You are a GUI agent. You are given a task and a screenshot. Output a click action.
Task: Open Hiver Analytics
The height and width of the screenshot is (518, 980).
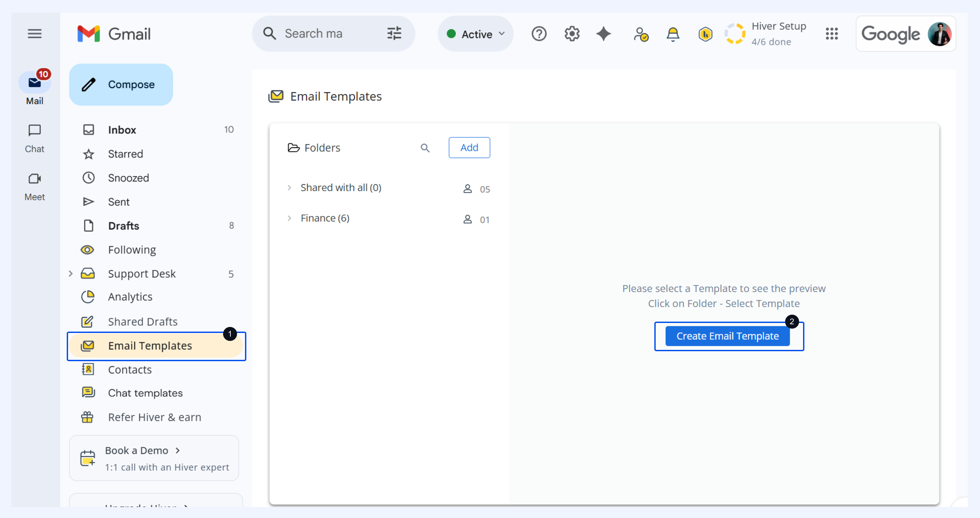[x=157, y=297]
